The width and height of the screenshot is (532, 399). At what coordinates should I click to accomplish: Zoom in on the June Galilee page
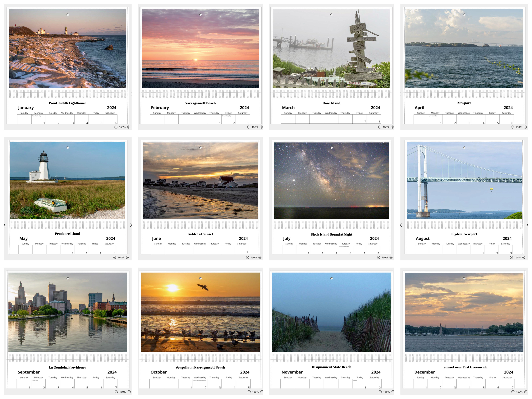tap(260, 257)
